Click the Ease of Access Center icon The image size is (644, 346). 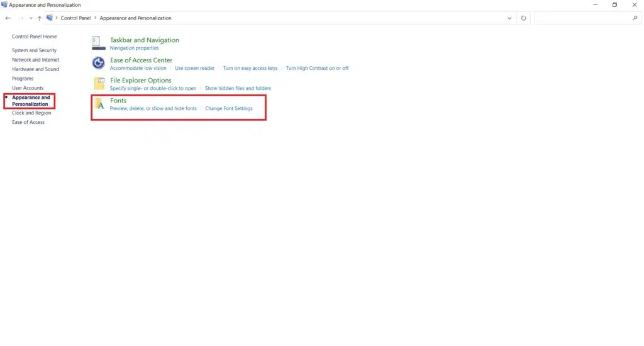point(98,63)
